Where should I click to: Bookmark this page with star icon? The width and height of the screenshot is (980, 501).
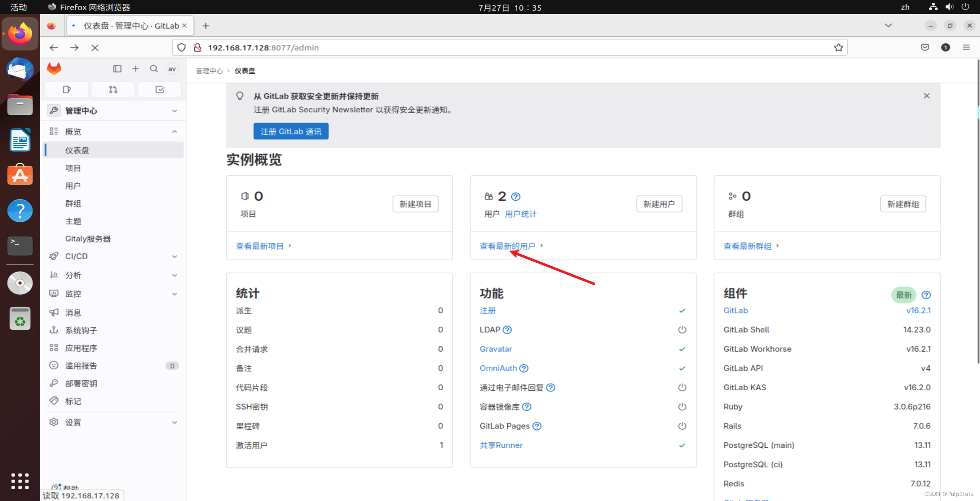pos(838,48)
